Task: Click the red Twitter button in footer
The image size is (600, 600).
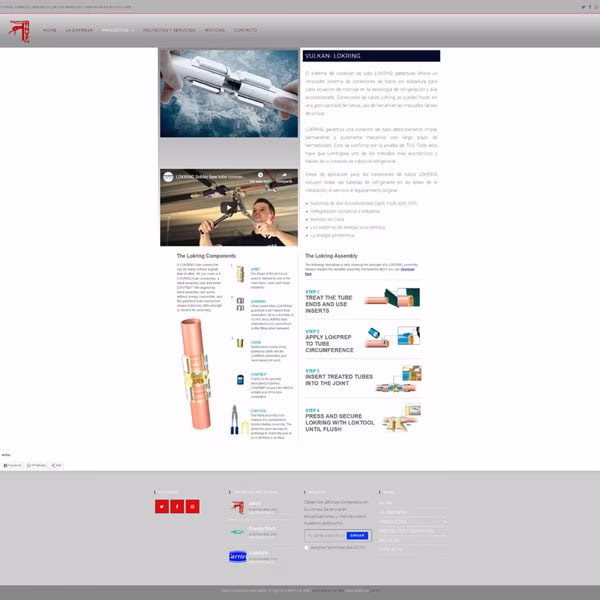Action: [162, 506]
